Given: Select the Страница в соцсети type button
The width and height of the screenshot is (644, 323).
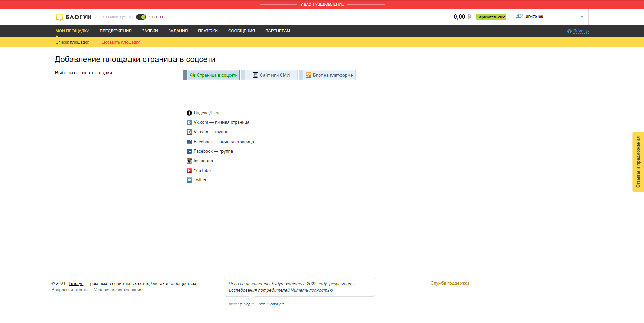Looking at the screenshot, I should [211, 75].
